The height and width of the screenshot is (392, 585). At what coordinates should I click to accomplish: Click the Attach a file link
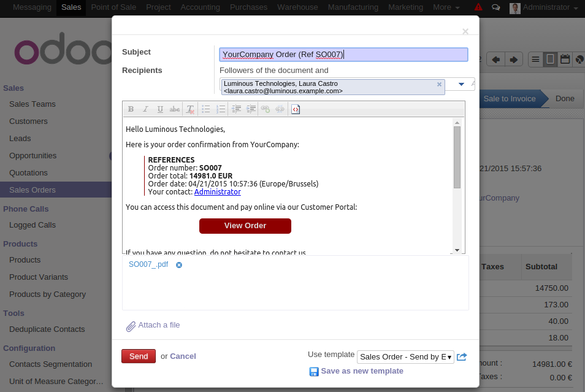(159, 325)
